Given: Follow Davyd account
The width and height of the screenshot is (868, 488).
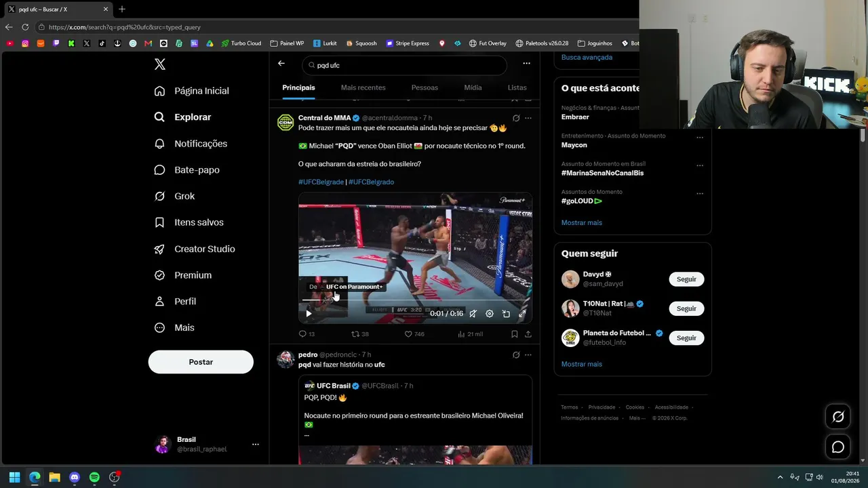Looking at the screenshot, I should (x=686, y=279).
